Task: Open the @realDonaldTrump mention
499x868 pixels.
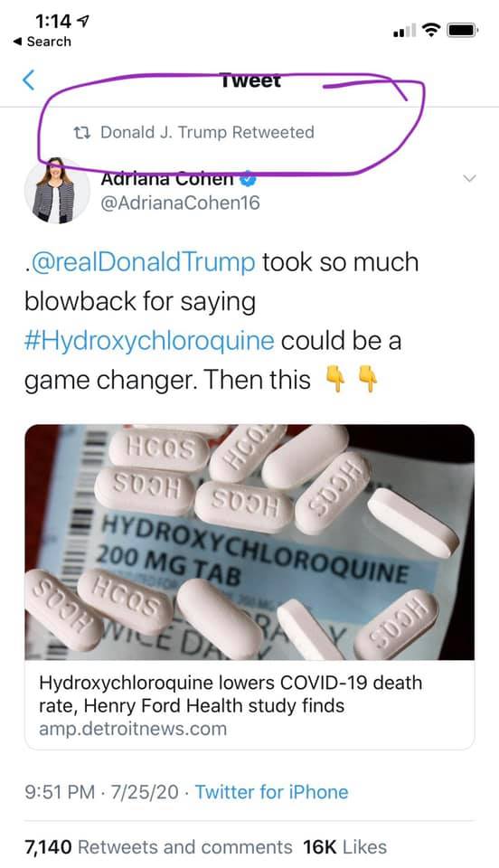Action: [140, 262]
